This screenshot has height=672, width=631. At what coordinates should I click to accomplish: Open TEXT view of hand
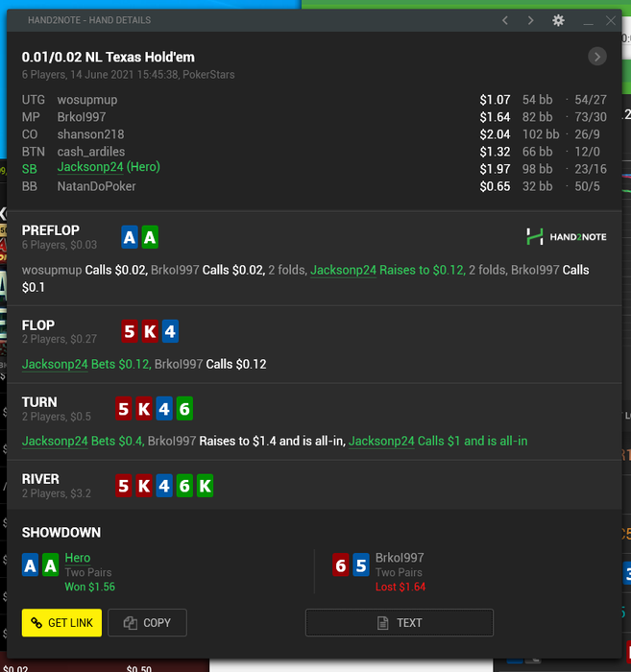(x=400, y=622)
